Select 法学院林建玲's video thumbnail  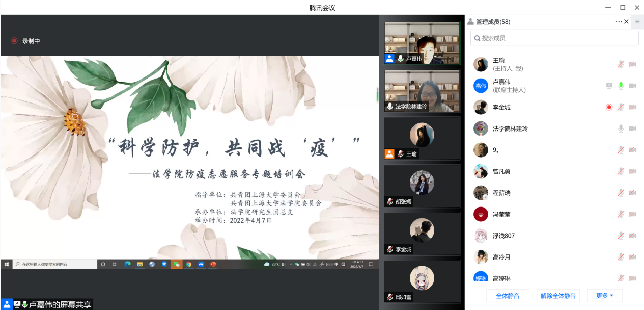422,91
